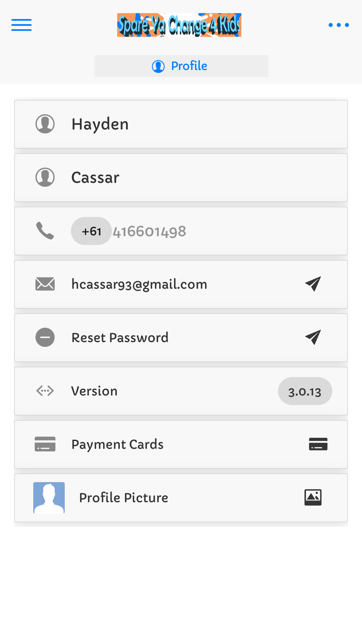This screenshot has height=644, width=362.
Task: Click the phone handset icon
Action: coord(45,231)
